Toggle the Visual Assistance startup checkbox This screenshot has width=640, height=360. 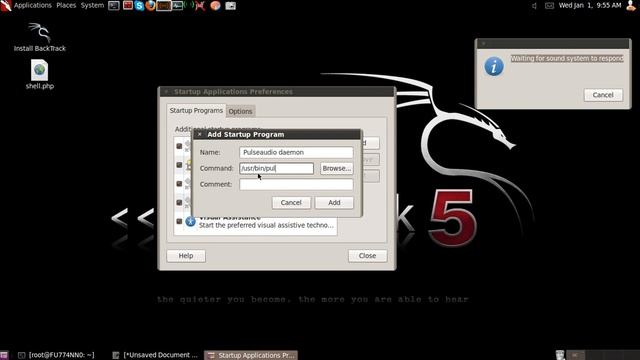[x=179, y=221]
